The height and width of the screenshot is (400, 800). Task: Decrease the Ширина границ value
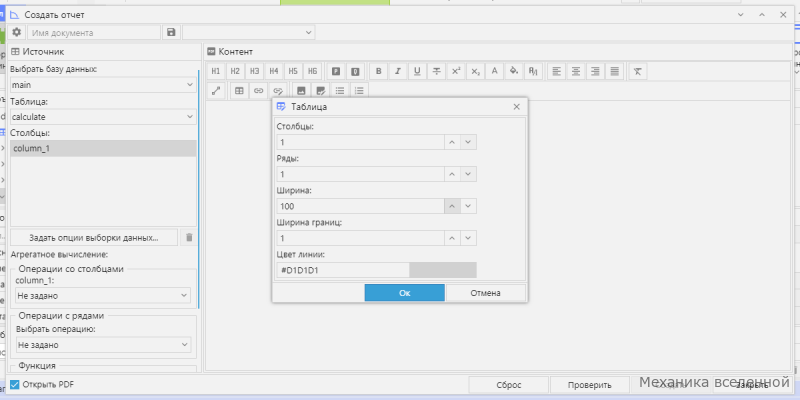point(468,238)
